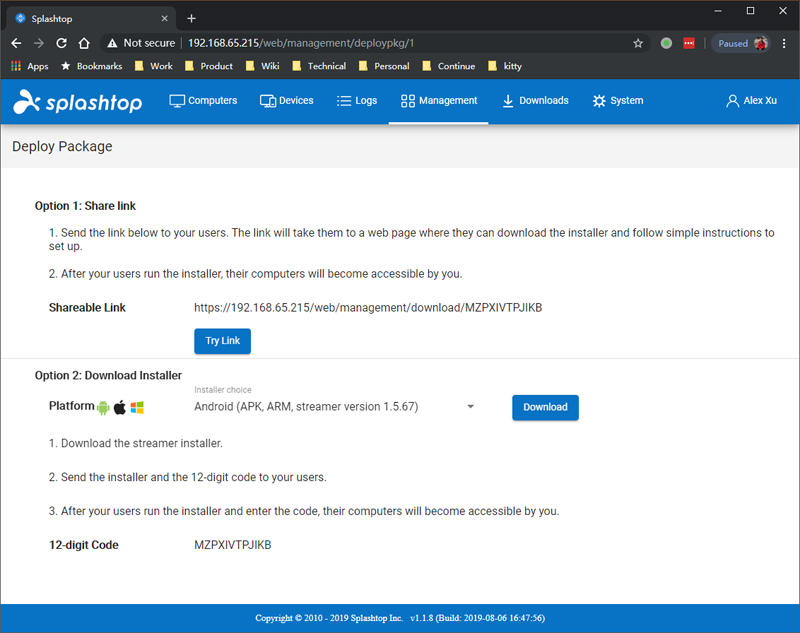800x633 pixels.
Task: Click the green circle extension icon
Action: (666, 43)
